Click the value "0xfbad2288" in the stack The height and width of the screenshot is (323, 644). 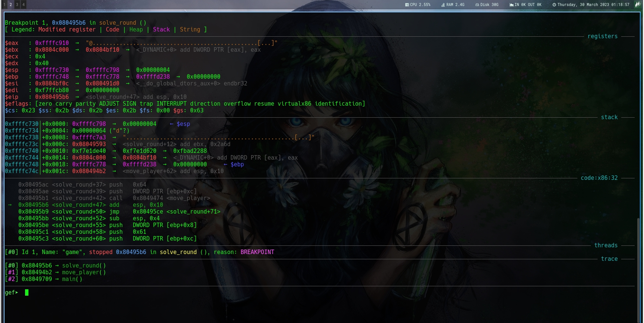(x=190, y=151)
